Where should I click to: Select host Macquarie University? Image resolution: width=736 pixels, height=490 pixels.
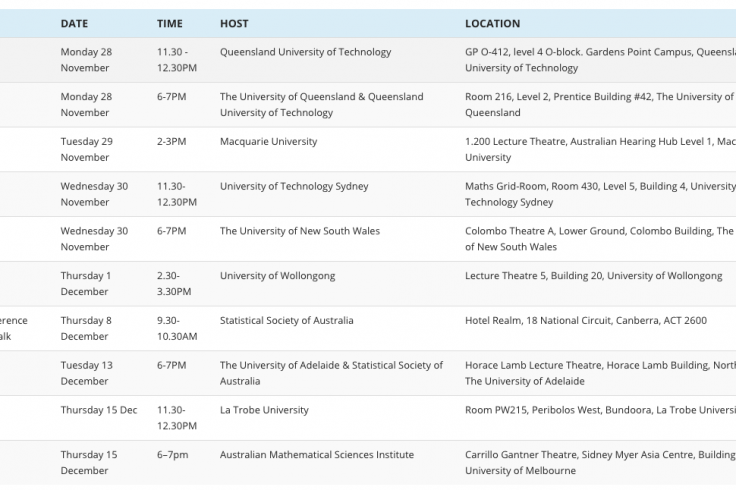tap(268, 141)
